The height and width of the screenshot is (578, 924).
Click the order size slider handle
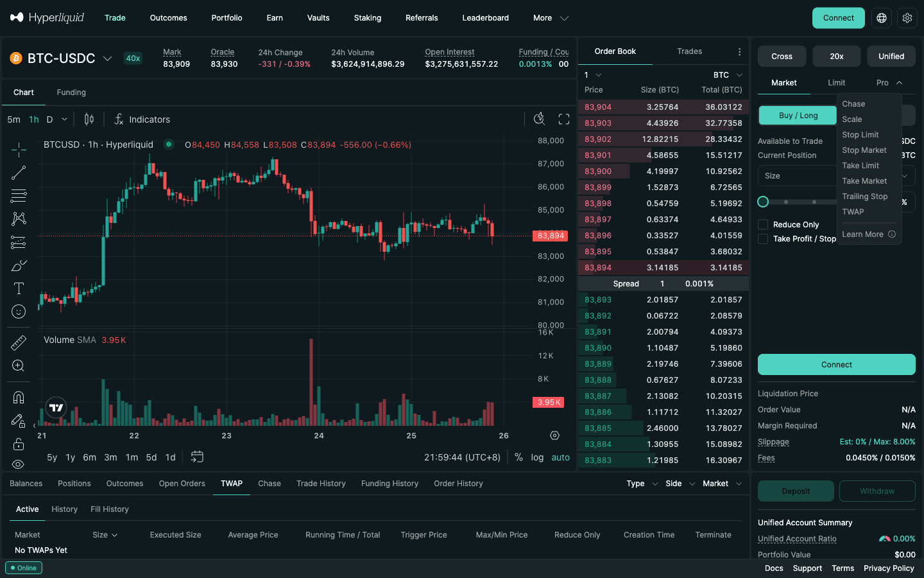763,202
